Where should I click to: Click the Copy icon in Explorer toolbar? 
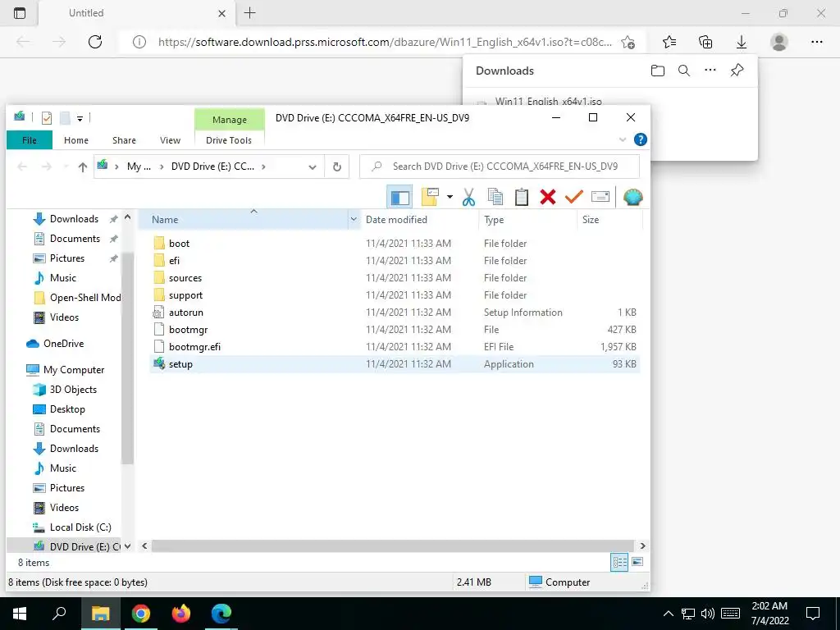click(x=495, y=197)
